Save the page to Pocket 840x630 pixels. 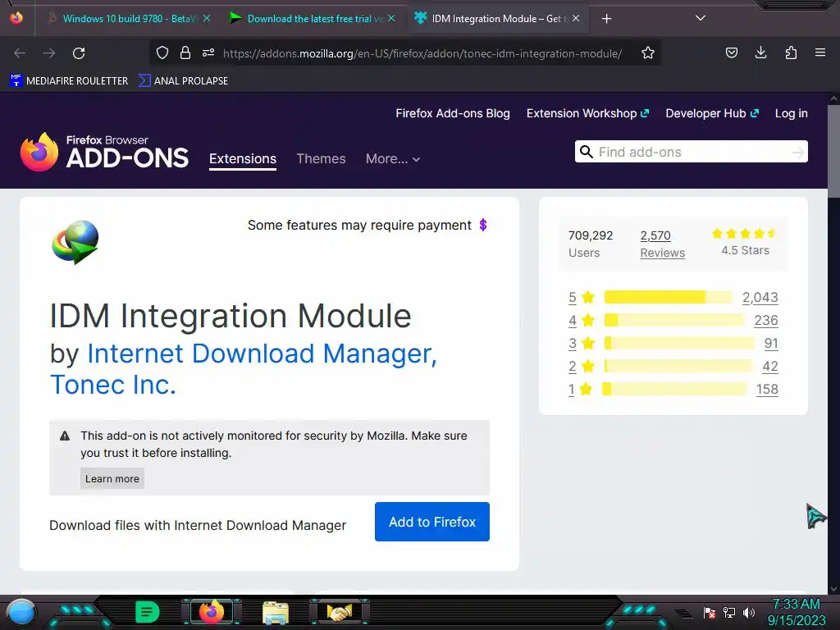point(731,52)
